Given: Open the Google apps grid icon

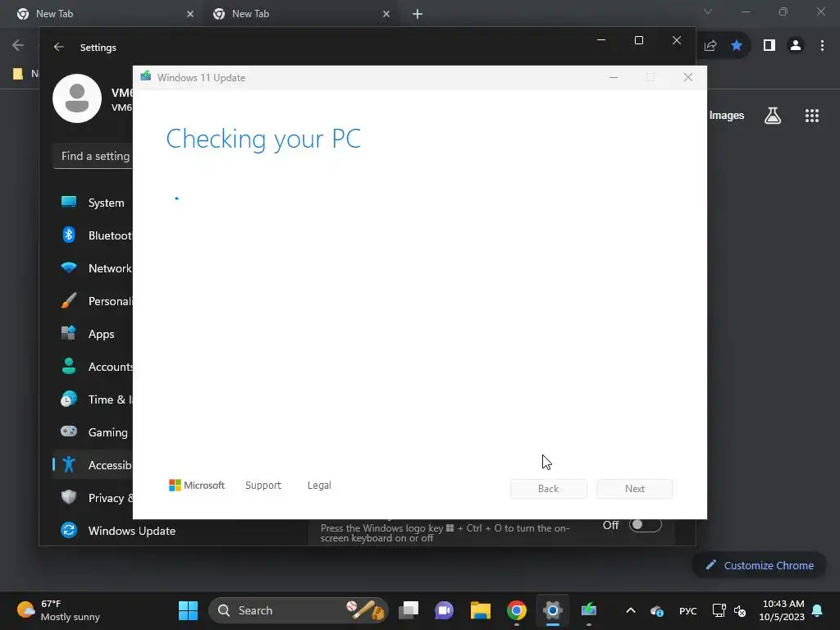Looking at the screenshot, I should point(812,116).
